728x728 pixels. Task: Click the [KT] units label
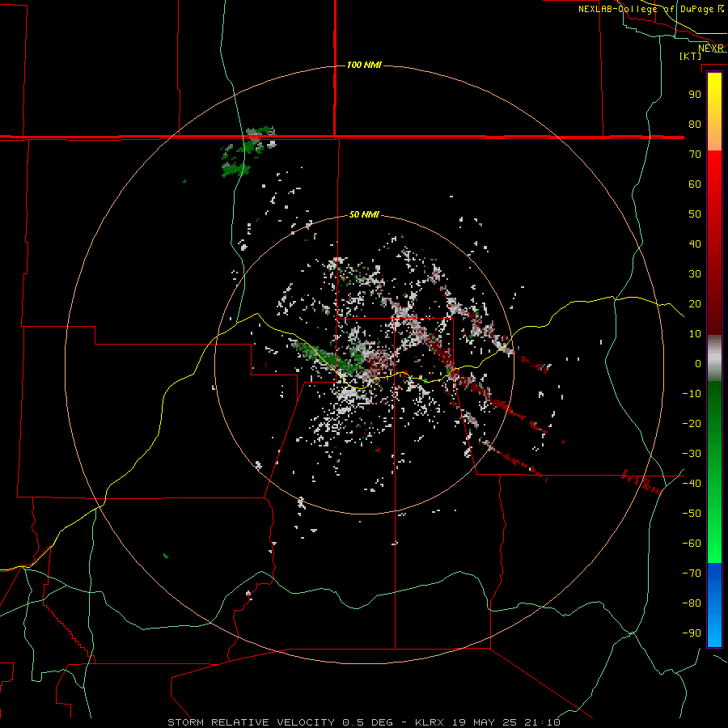tap(691, 56)
